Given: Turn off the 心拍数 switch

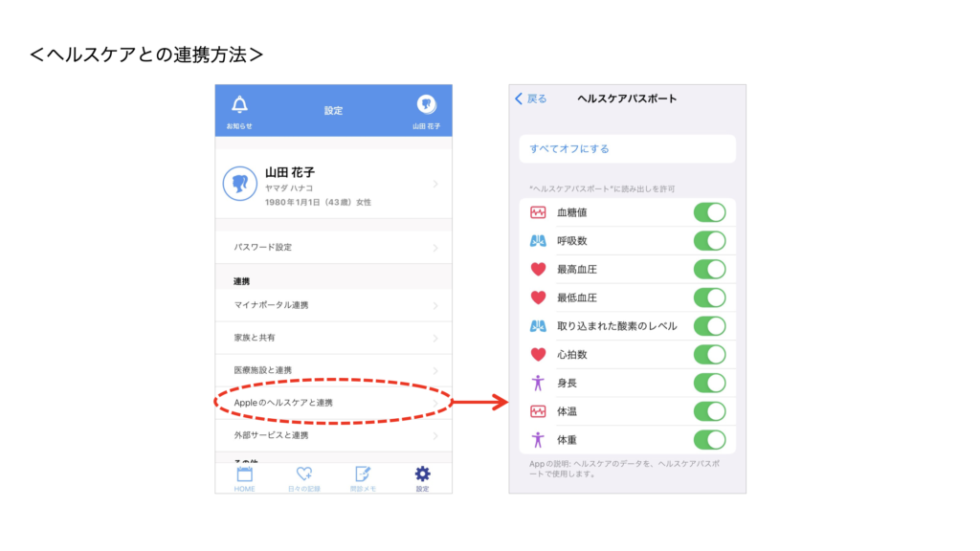Looking at the screenshot, I should coord(709,355).
